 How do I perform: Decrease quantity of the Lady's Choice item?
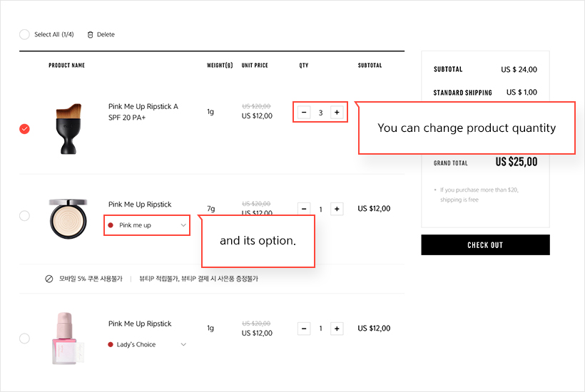pos(304,329)
